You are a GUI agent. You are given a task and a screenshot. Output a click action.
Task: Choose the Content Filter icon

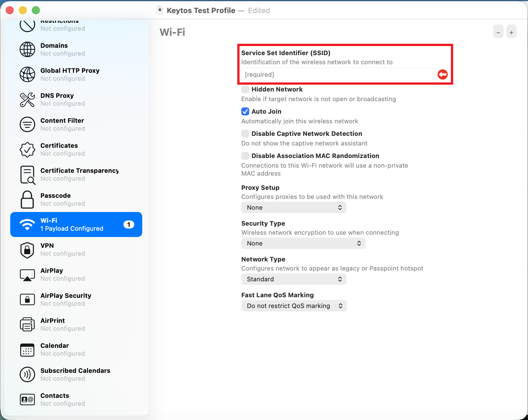[27, 124]
